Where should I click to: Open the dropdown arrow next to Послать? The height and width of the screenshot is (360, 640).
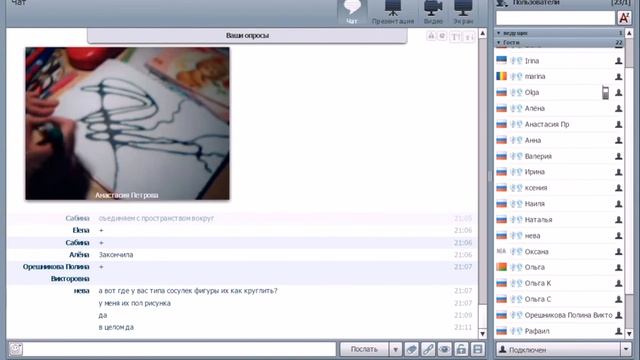click(395, 349)
